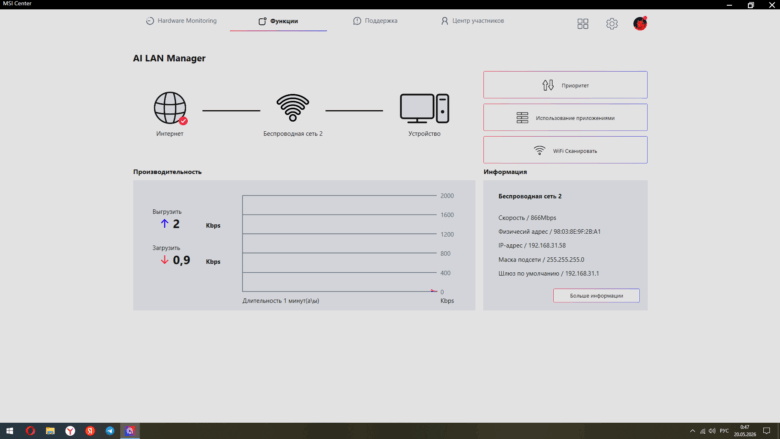780x439 pixels.
Task: Open Использование приложениями button
Action: click(565, 118)
